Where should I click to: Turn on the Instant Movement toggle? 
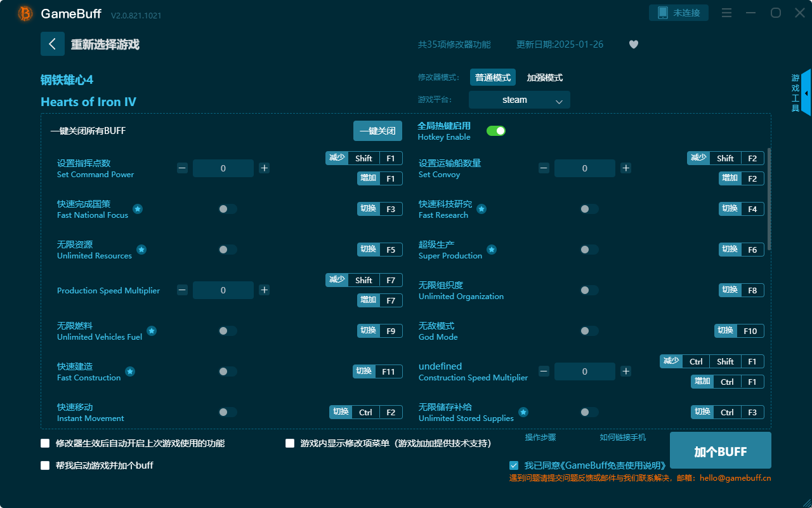tap(227, 412)
